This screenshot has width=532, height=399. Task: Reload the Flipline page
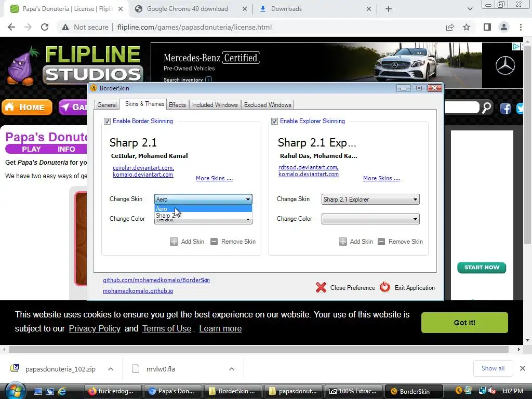[45, 27]
